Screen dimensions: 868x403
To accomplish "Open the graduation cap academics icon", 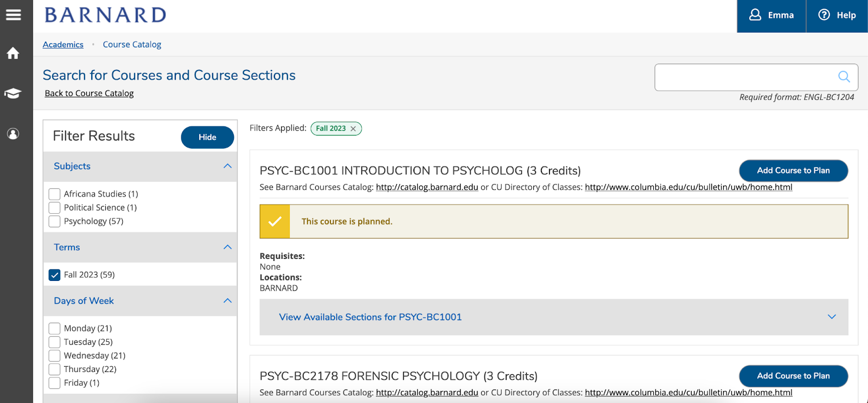I will pos(13,93).
